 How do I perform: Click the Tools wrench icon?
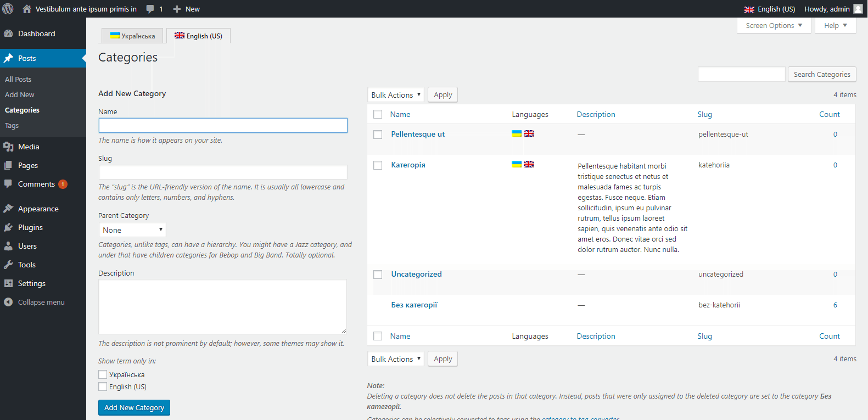(x=8, y=265)
